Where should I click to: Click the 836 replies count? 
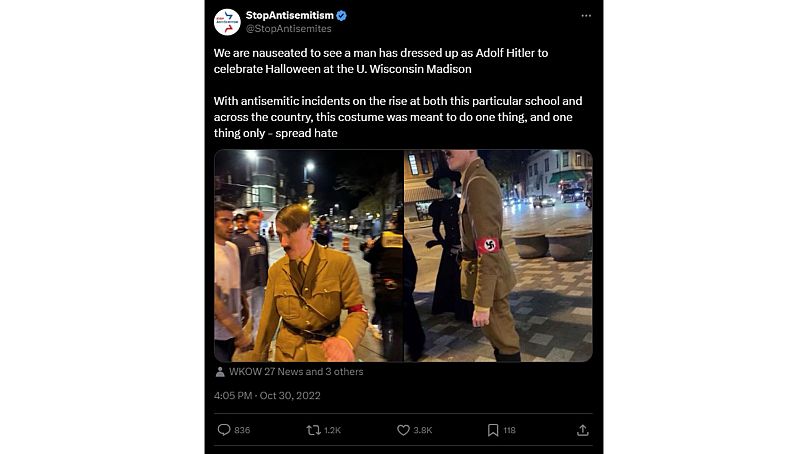point(242,430)
